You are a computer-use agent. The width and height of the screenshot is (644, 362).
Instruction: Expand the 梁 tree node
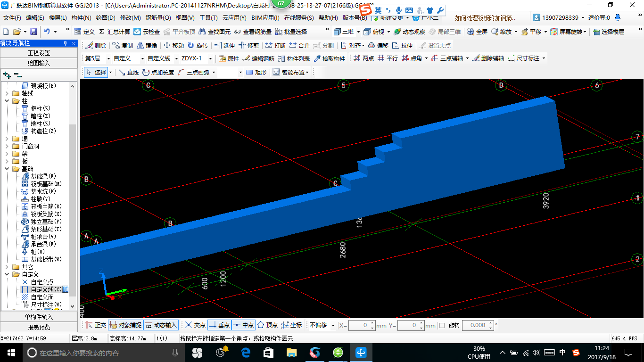point(7,154)
